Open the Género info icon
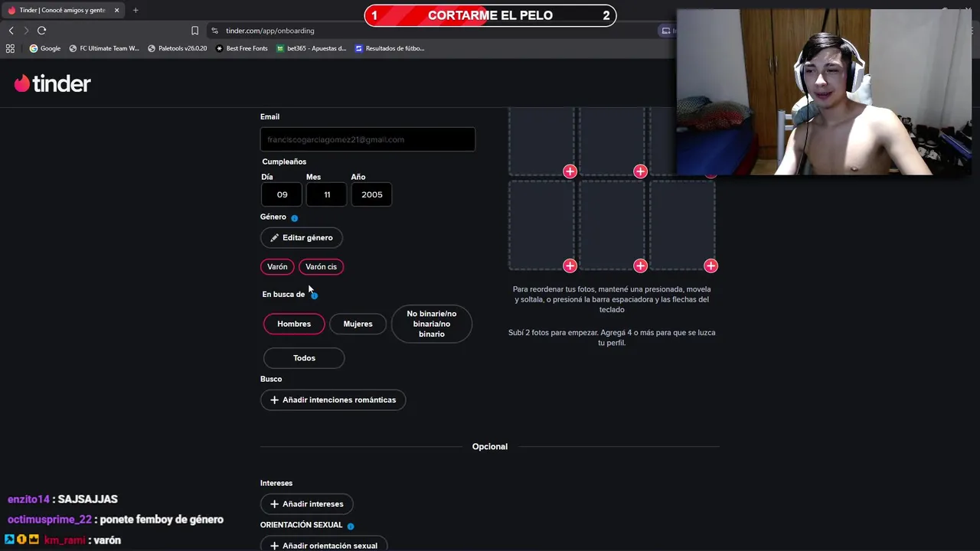 294,218
